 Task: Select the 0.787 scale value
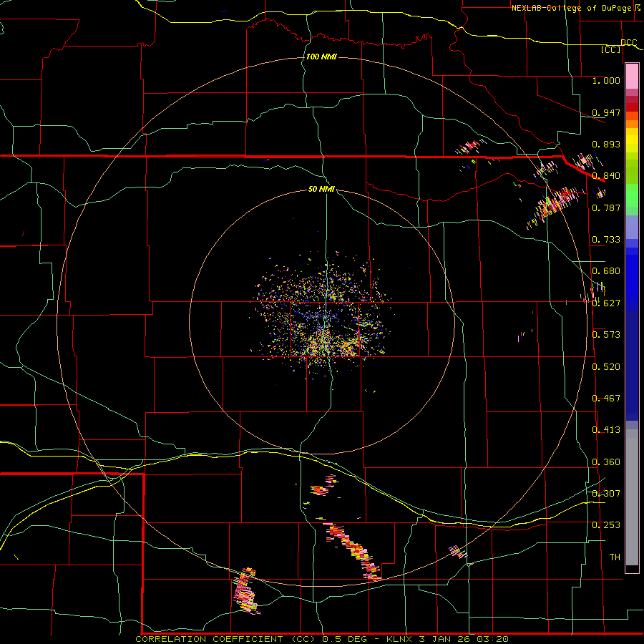pyautogui.click(x=606, y=208)
